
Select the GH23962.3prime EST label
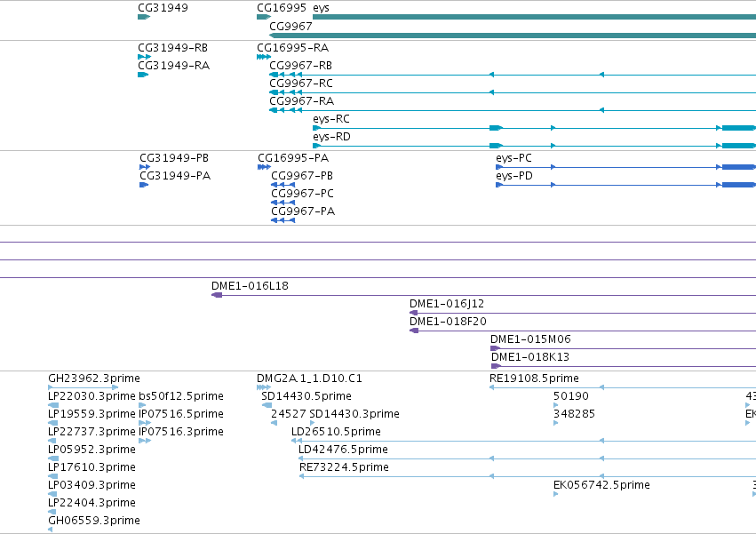click(x=94, y=379)
